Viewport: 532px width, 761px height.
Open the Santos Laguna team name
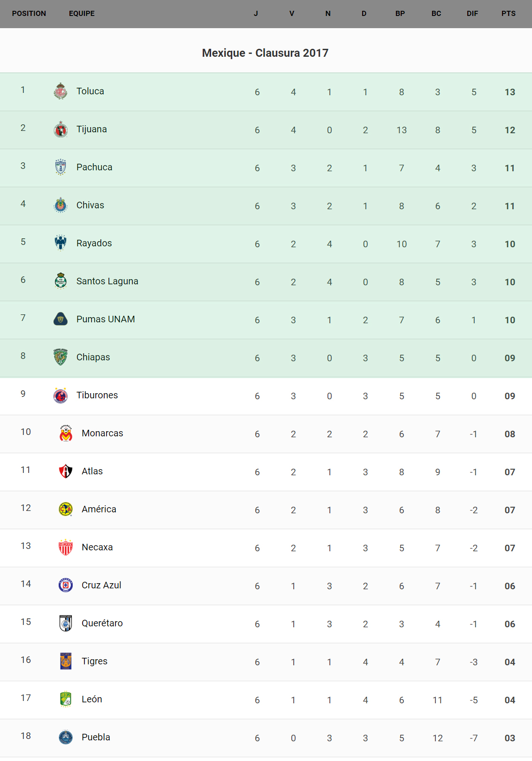[x=107, y=281]
